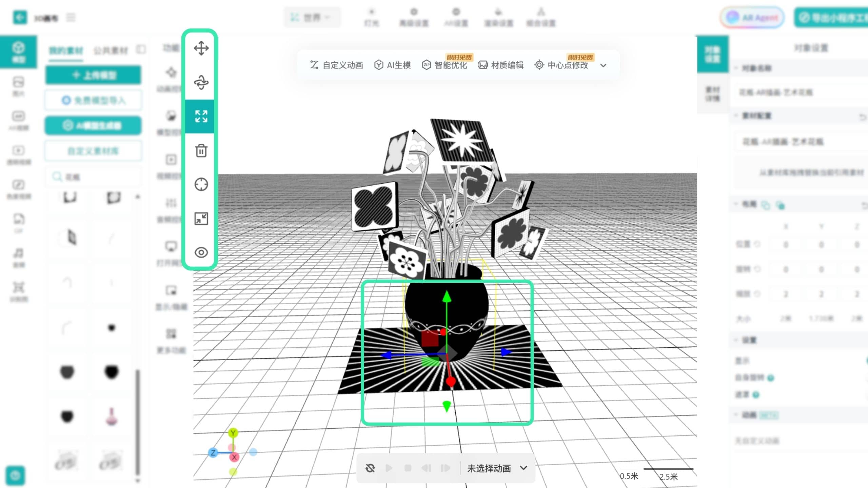The width and height of the screenshot is (868, 488).
Task: Click the asset list scrollbar
Action: 138,423
